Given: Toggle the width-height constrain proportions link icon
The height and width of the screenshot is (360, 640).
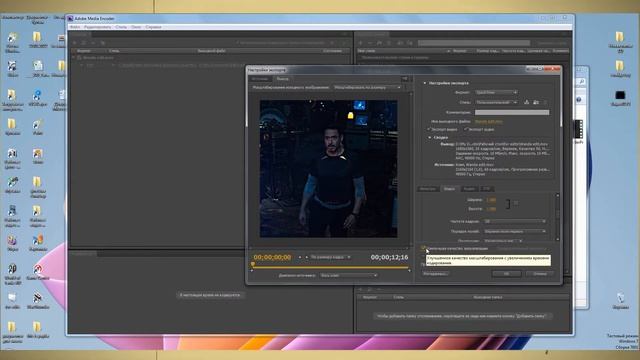Looking at the screenshot, I should (508, 204).
